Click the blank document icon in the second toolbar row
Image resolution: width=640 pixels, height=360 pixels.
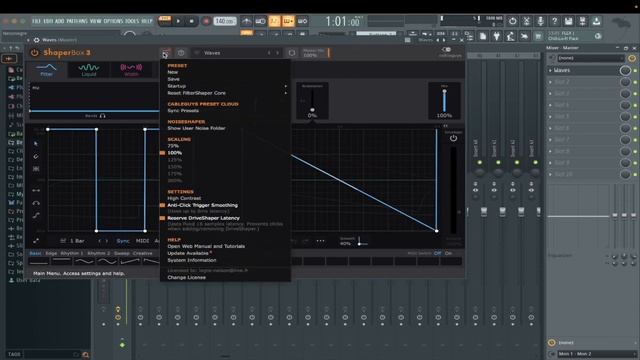click(483, 36)
